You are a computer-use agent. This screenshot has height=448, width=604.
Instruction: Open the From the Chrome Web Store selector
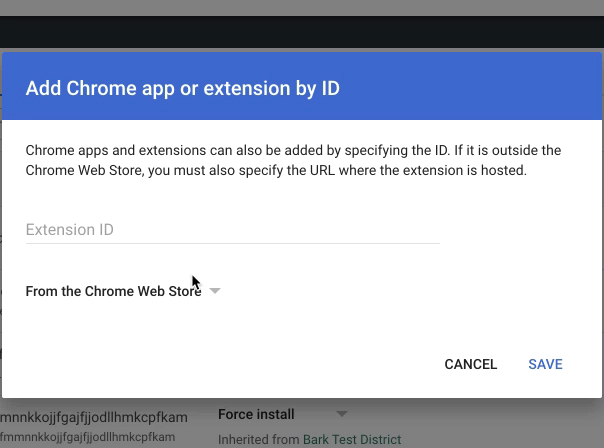(123, 291)
